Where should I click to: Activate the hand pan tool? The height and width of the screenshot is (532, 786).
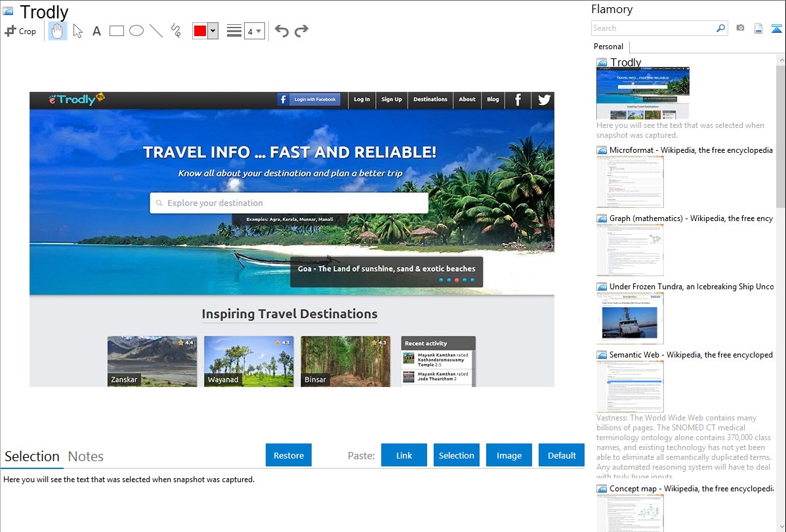(57, 31)
